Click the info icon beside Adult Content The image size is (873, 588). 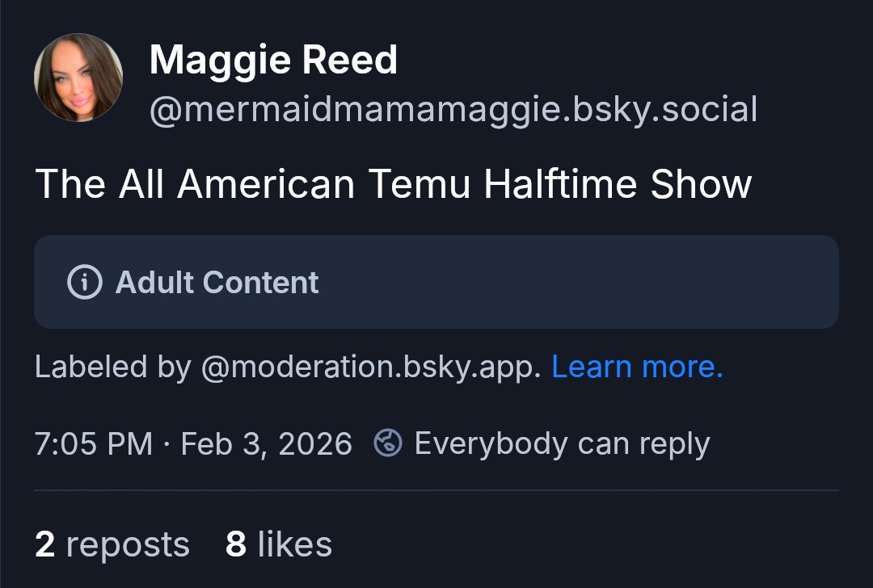click(x=85, y=283)
